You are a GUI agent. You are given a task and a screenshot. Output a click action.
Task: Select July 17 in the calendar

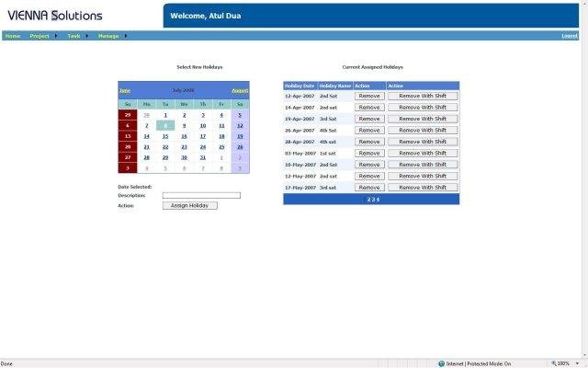pyautogui.click(x=203, y=136)
